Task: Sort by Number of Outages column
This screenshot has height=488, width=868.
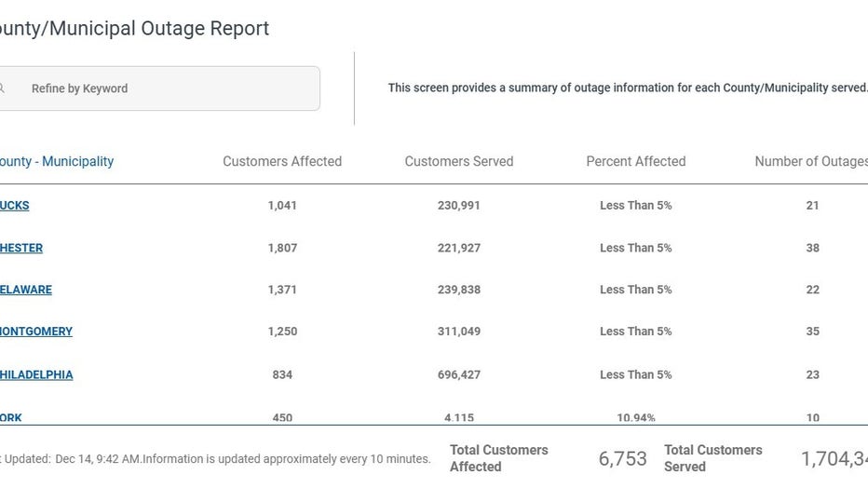Action: pyautogui.click(x=810, y=161)
